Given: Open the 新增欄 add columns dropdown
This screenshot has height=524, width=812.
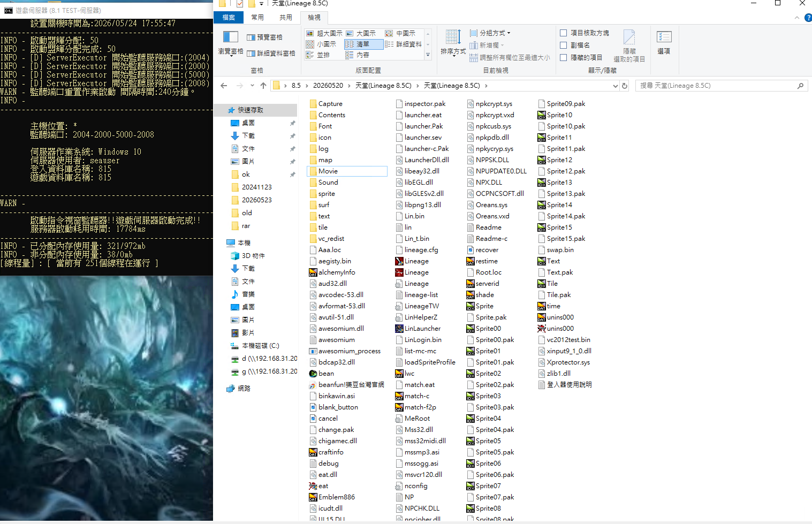Looking at the screenshot, I should coord(487,45).
